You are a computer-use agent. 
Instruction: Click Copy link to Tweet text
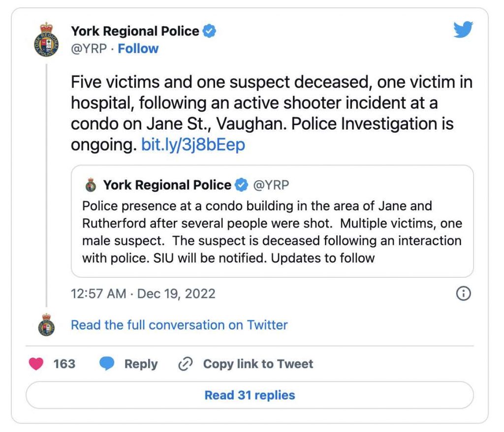click(258, 364)
